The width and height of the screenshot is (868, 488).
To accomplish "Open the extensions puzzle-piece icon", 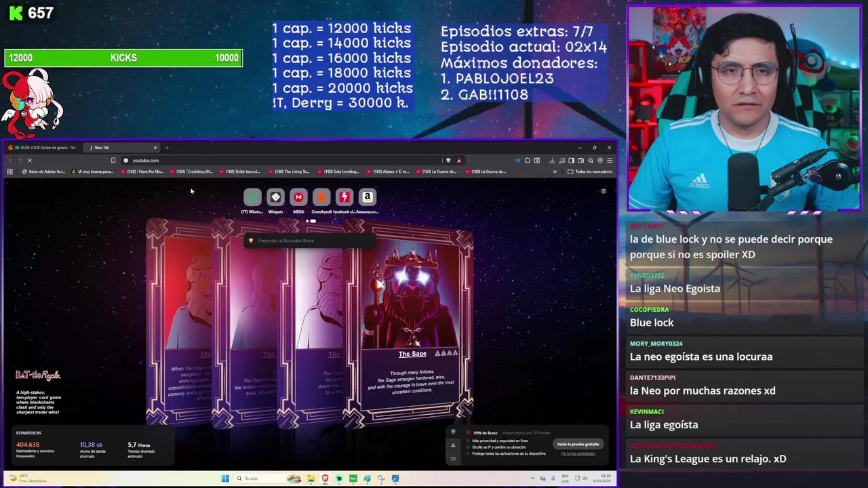I will tap(527, 161).
